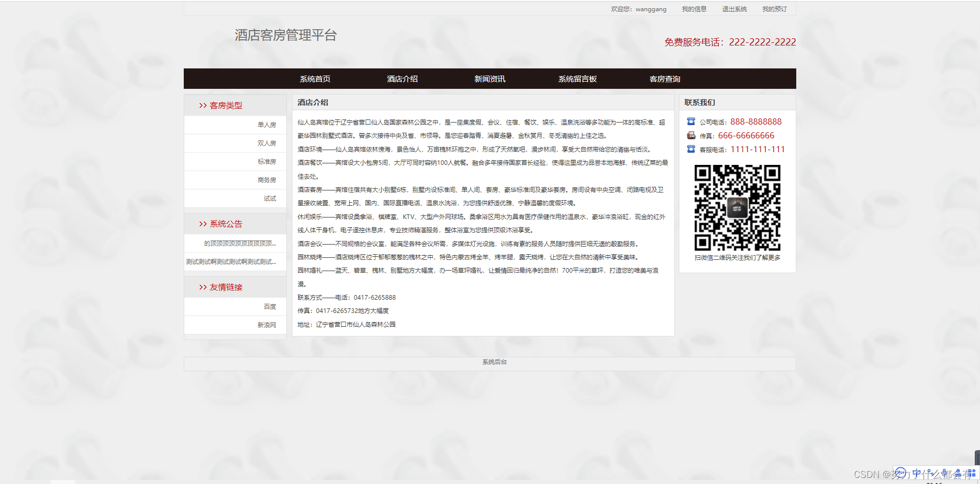Go to the 酒店介绍 navigation item
The image size is (980, 484).
coord(402,79)
